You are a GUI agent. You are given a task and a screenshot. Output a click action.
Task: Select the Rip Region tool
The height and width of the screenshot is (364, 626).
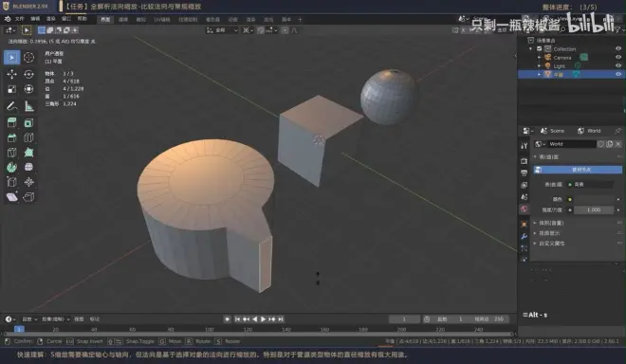(x=28, y=197)
